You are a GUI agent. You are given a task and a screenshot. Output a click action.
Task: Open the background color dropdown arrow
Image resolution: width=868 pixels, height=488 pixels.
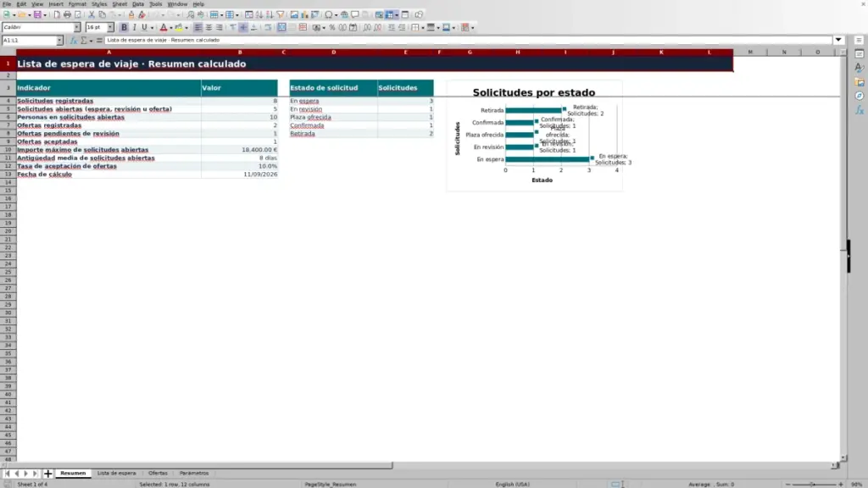[186, 28]
